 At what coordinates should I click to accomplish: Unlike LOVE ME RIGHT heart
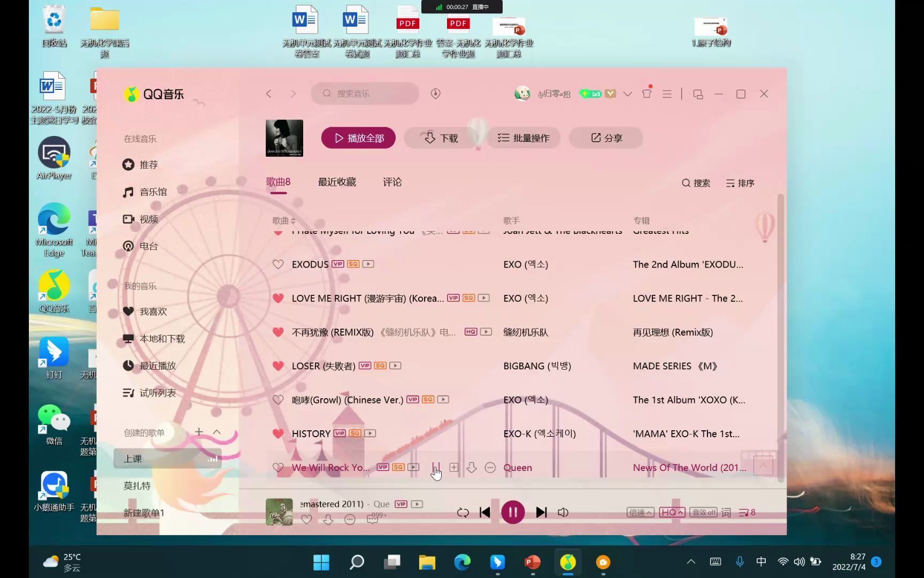(278, 298)
